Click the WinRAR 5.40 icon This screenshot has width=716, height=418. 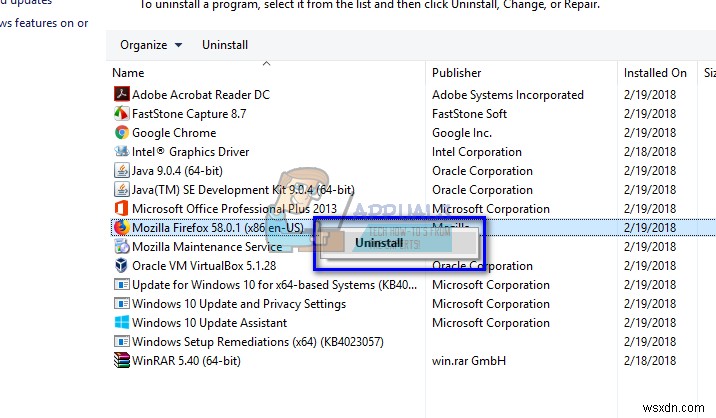click(121, 360)
